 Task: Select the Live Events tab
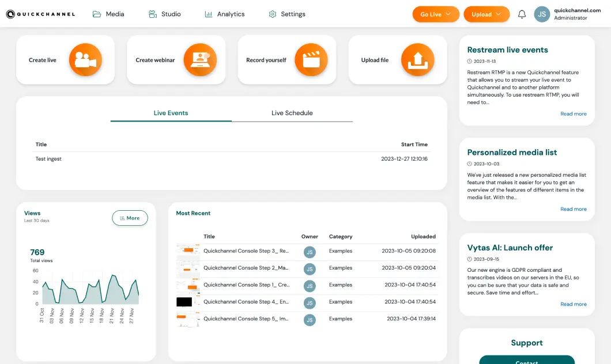click(x=171, y=113)
